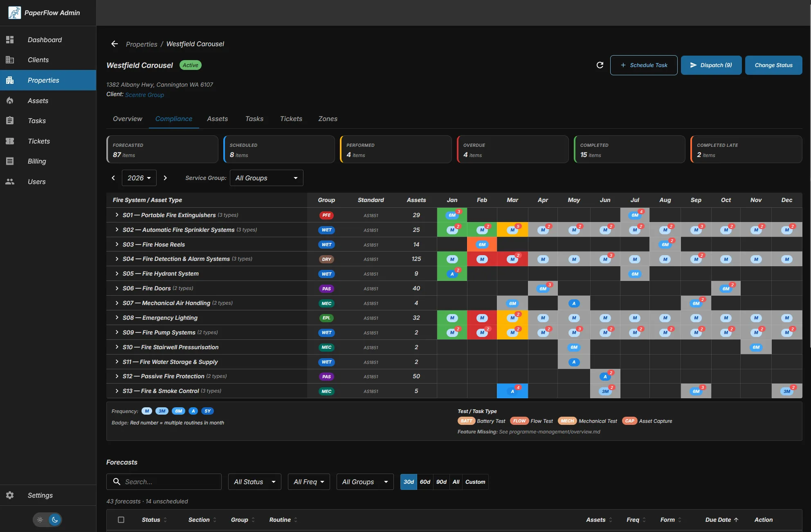Switch to the Zones tab
The width and height of the screenshot is (811, 532).
(x=328, y=119)
